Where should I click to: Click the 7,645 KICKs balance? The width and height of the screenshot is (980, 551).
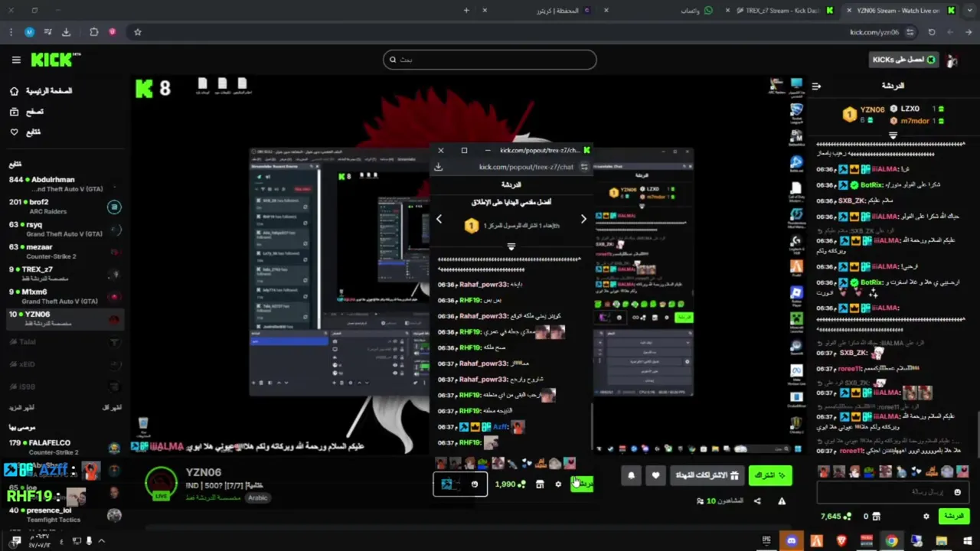835,517
